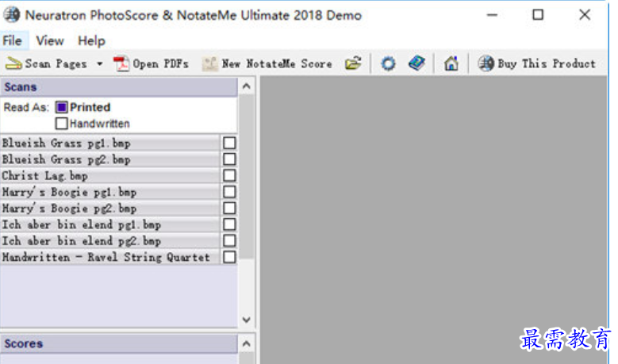Click the Scores panel header
The image size is (618, 364).
click(x=119, y=343)
